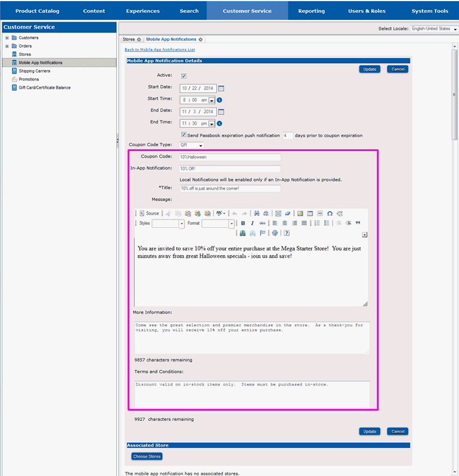
Task: Click the Choose Stores button
Action: tap(147, 456)
